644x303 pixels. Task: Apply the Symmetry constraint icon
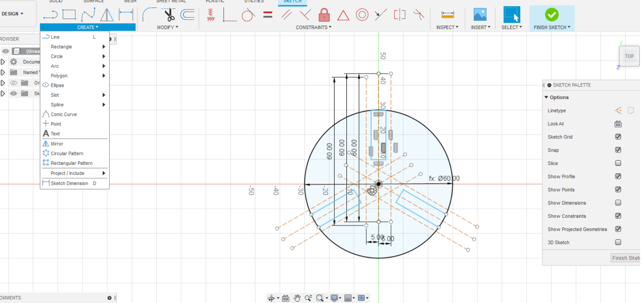(x=399, y=15)
